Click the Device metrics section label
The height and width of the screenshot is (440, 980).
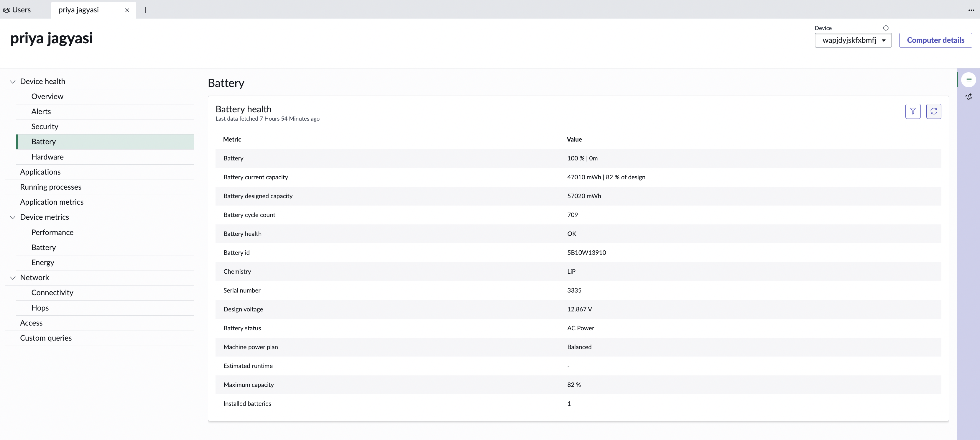pos(45,217)
